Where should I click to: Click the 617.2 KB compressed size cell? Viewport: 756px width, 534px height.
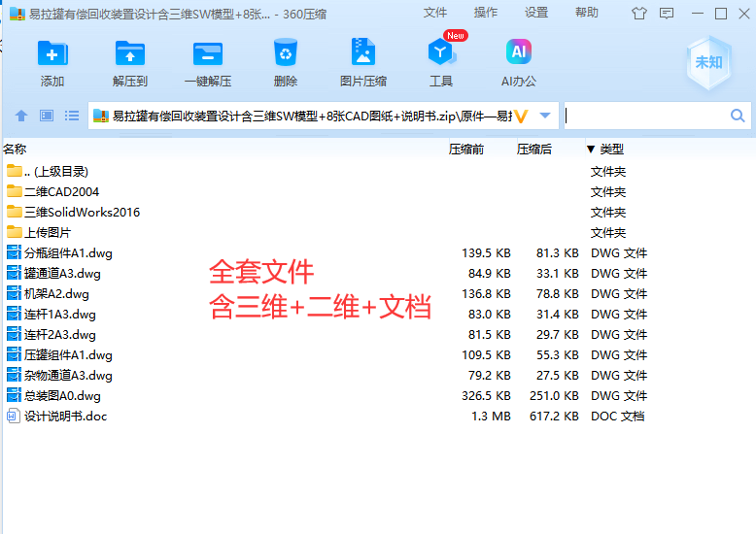(554, 416)
